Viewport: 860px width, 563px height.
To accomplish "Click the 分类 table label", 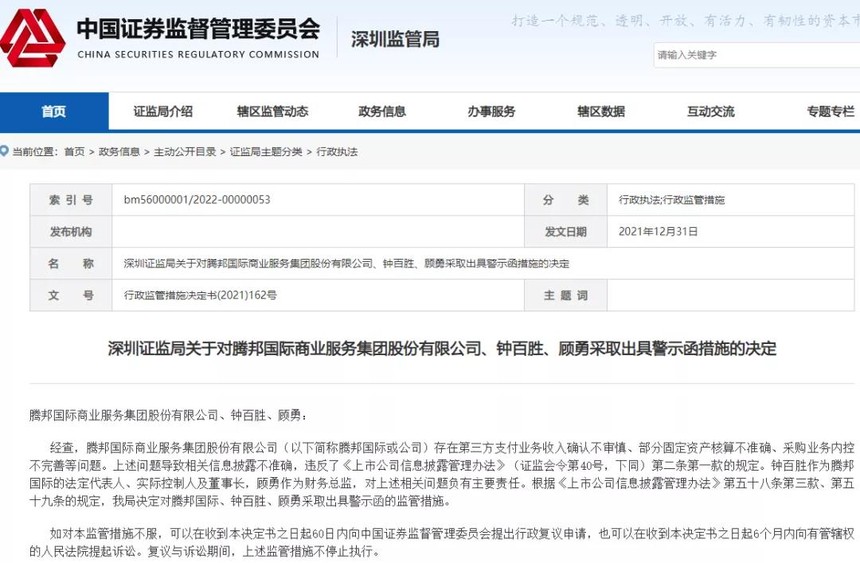I will point(565,200).
